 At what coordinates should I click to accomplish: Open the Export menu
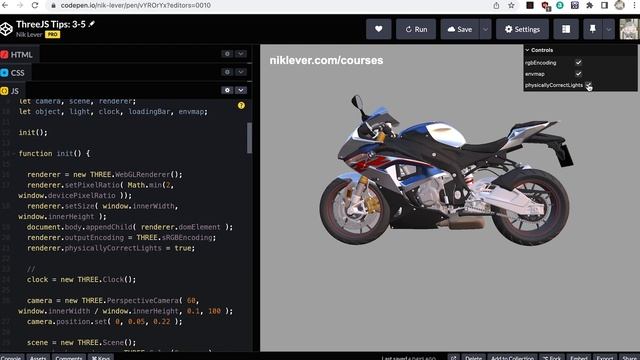pos(605,358)
